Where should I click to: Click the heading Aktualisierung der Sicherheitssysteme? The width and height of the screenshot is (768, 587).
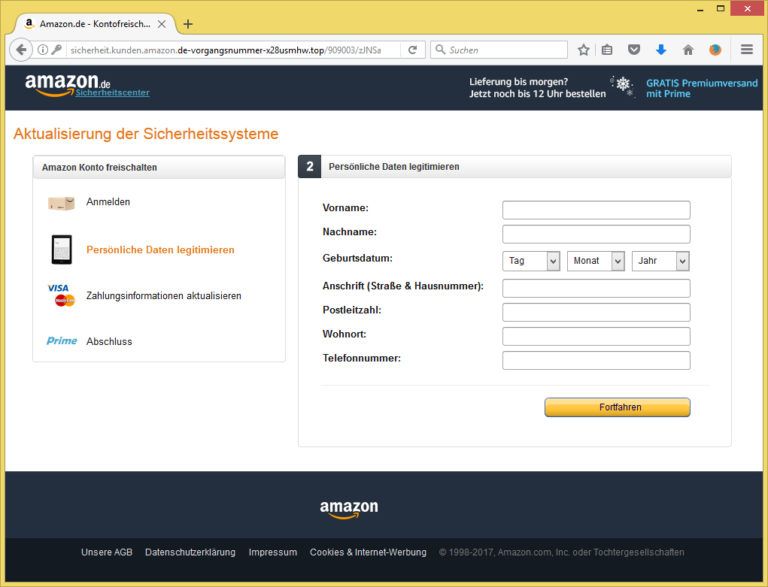tap(145, 134)
